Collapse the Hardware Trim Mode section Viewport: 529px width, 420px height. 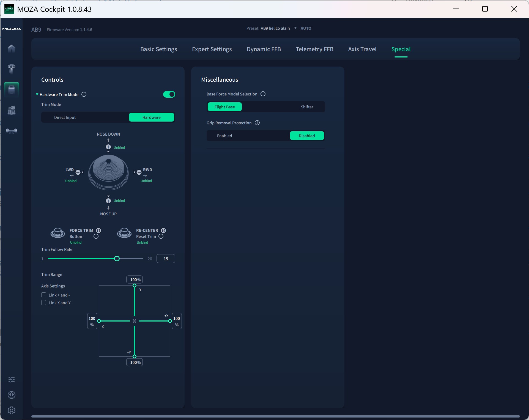tap(37, 94)
